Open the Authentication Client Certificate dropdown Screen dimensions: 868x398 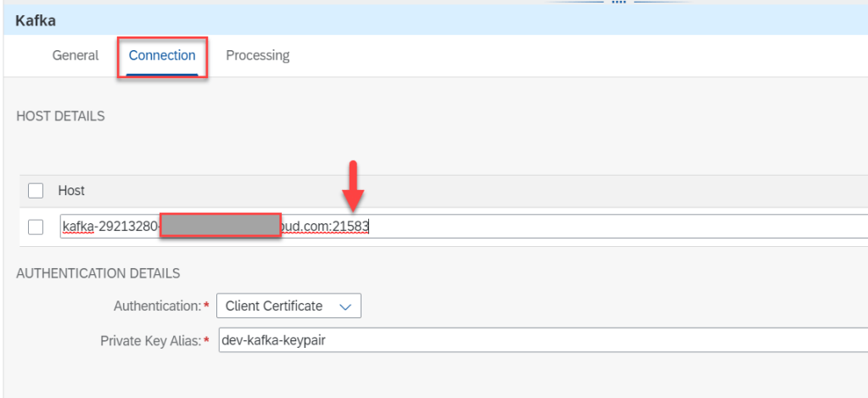pyautogui.click(x=280, y=306)
